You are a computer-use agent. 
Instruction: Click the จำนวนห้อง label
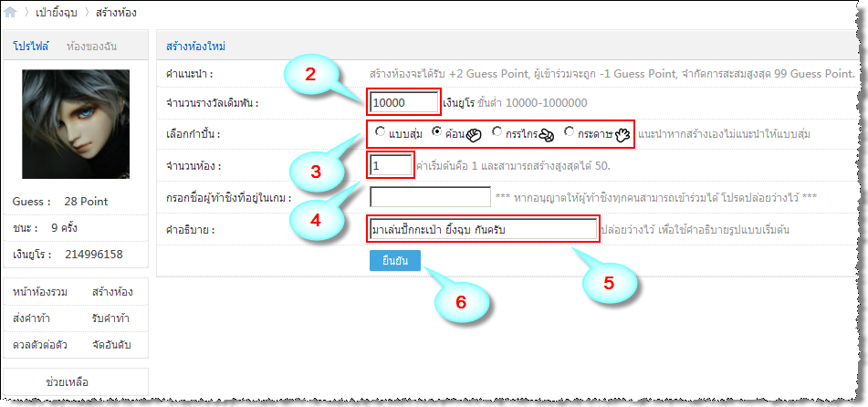click(193, 165)
